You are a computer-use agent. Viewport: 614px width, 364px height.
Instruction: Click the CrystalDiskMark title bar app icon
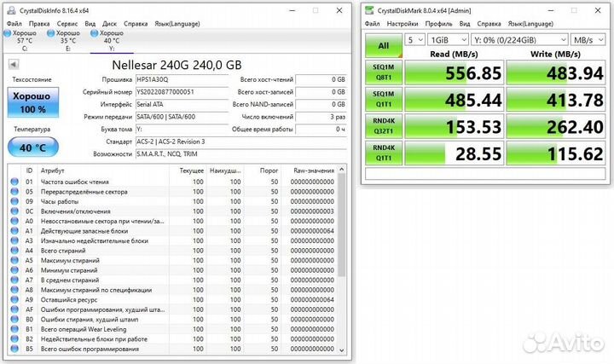pos(369,10)
